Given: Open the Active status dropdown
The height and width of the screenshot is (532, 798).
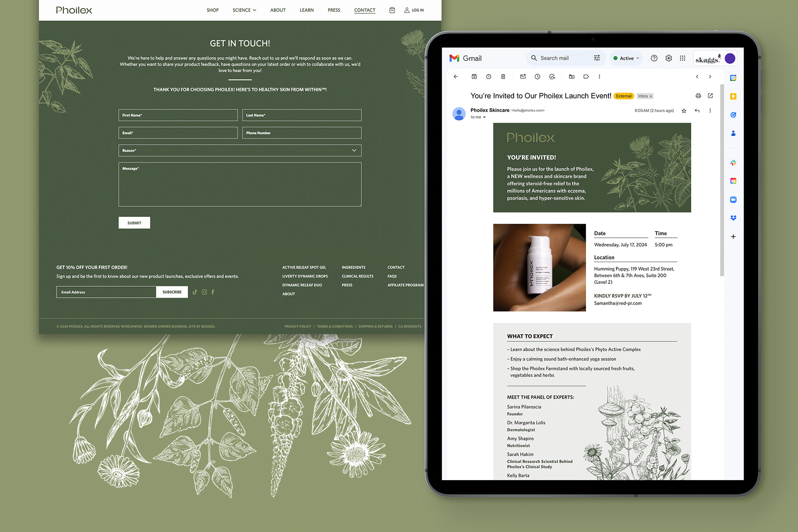Looking at the screenshot, I should (626, 58).
